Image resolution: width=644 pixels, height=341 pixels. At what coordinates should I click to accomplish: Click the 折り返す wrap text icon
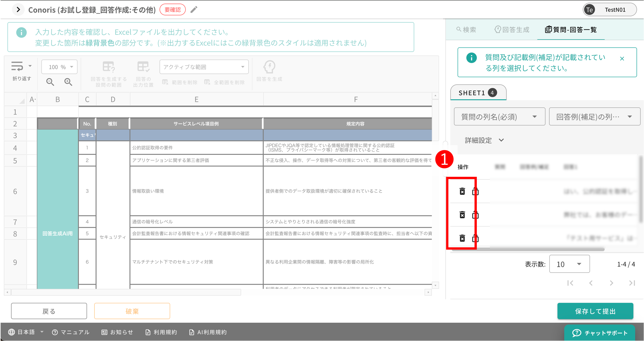(x=17, y=66)
